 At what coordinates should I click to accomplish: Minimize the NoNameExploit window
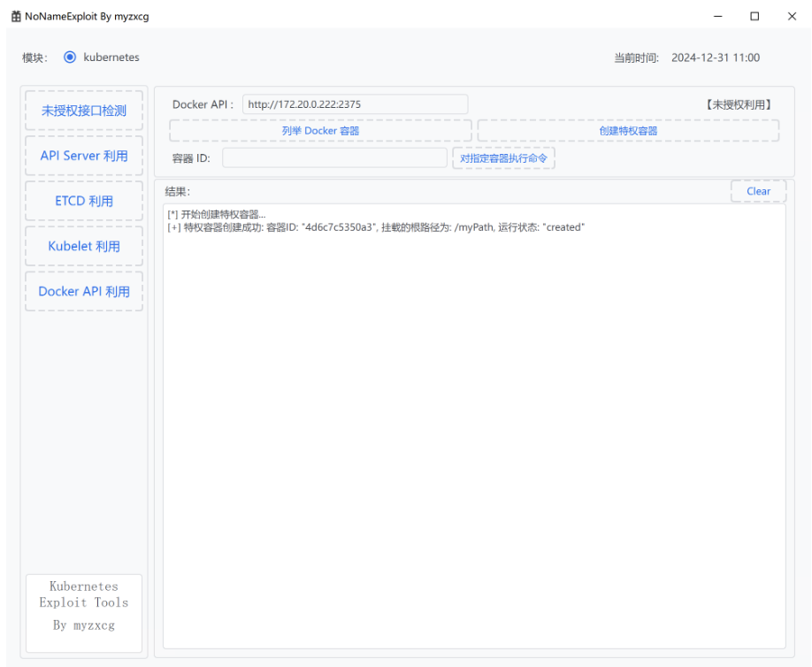pyautogui.click(x=717, y=16)
